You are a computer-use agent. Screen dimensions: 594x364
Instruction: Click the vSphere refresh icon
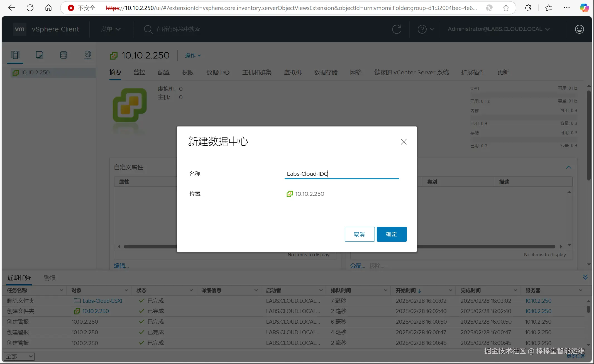(397, 29)
